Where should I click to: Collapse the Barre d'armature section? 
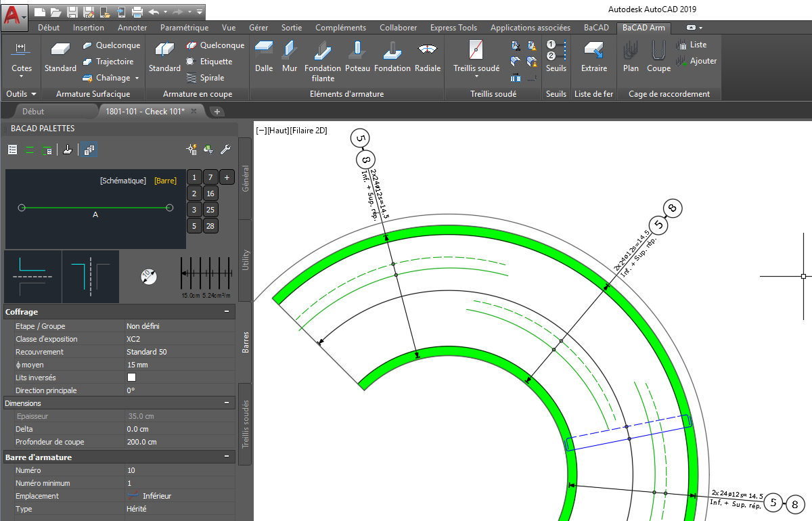[226, 457]
